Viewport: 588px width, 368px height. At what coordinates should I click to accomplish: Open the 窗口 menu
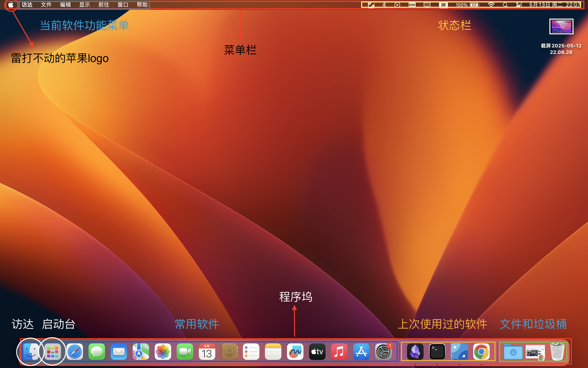[x=123, y=5]
